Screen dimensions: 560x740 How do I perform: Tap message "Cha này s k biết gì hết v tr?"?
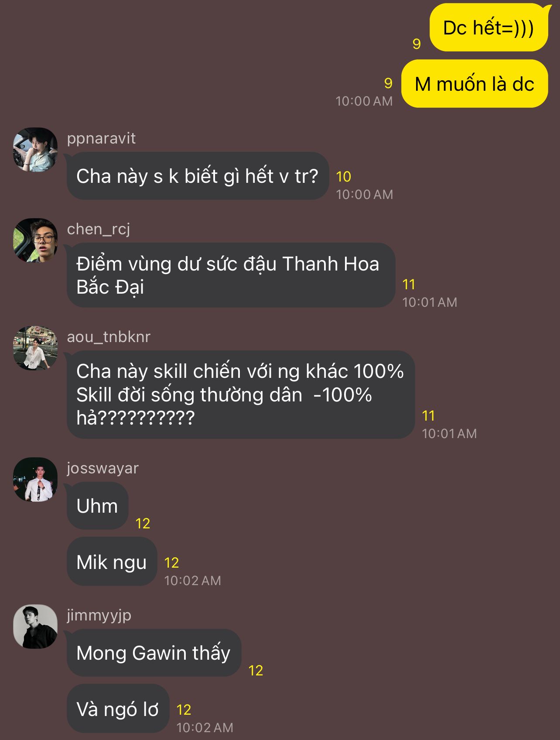pos(198,176)
